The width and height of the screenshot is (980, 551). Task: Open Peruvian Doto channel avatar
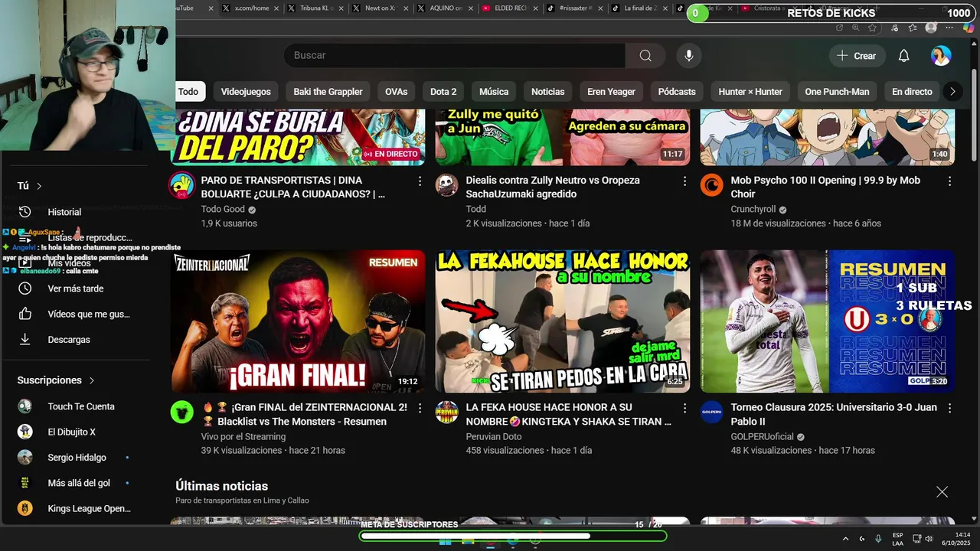447,412
